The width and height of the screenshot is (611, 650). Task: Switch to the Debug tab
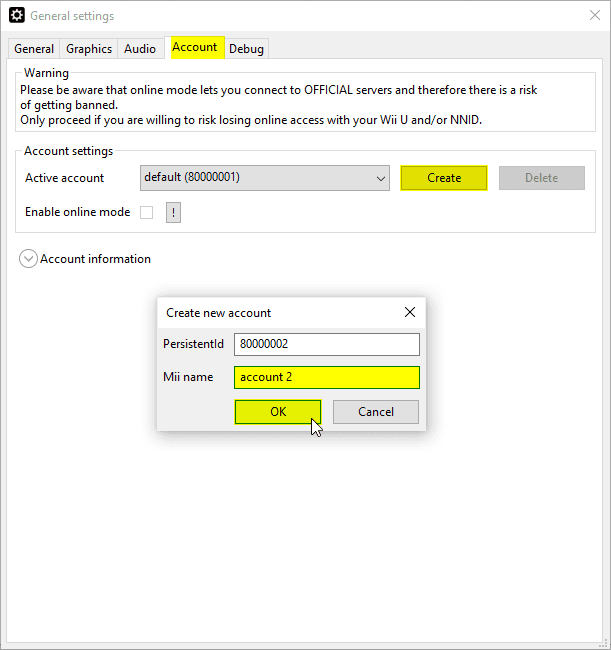(x=246, y=49)
